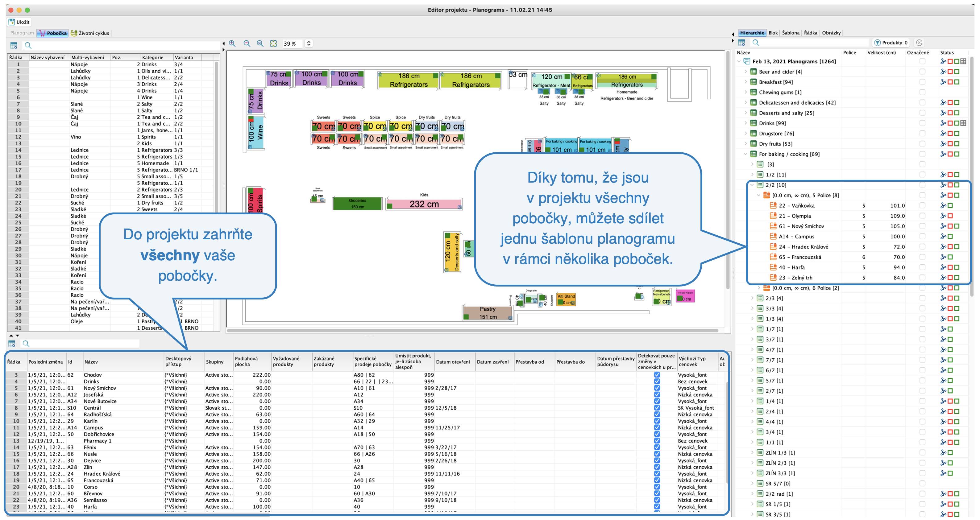Click search magnifier in Hierarchie panel
Viewport: 980px width, 520px height.
756,43
